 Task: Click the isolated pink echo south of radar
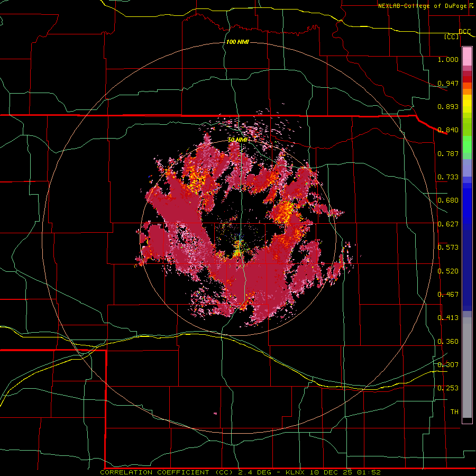click(215, 414)
